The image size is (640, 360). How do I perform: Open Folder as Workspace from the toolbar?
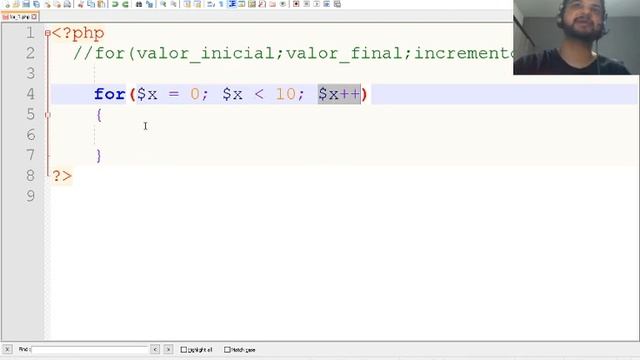point(272,4)
